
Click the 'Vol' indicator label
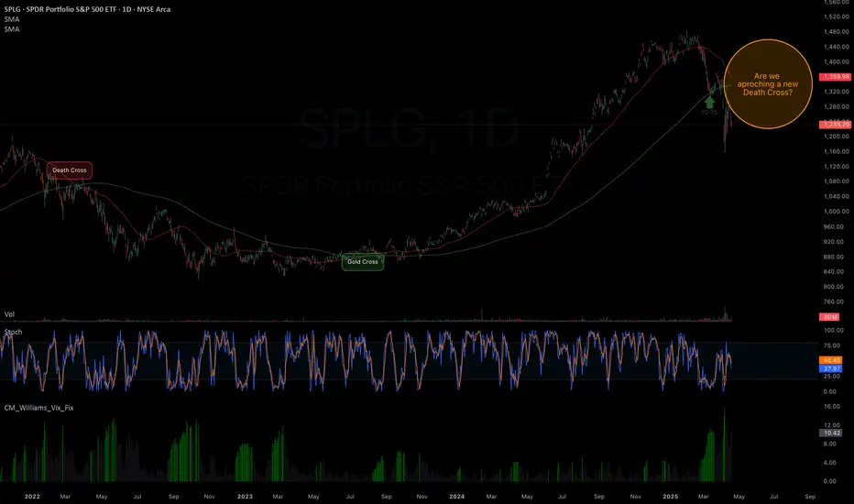click(9, 314)
